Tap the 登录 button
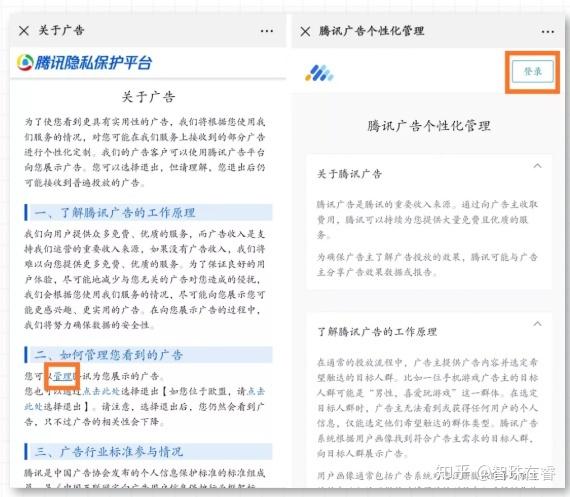 [x=533, y=72]
